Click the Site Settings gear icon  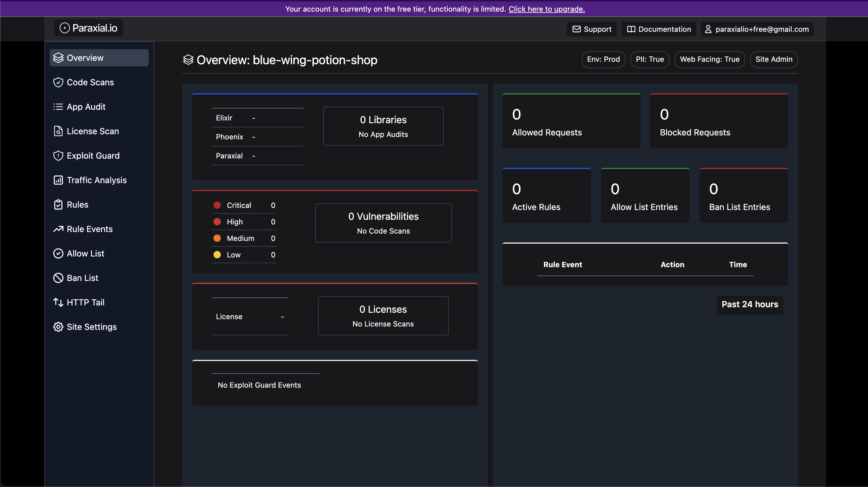pos(58,327)
